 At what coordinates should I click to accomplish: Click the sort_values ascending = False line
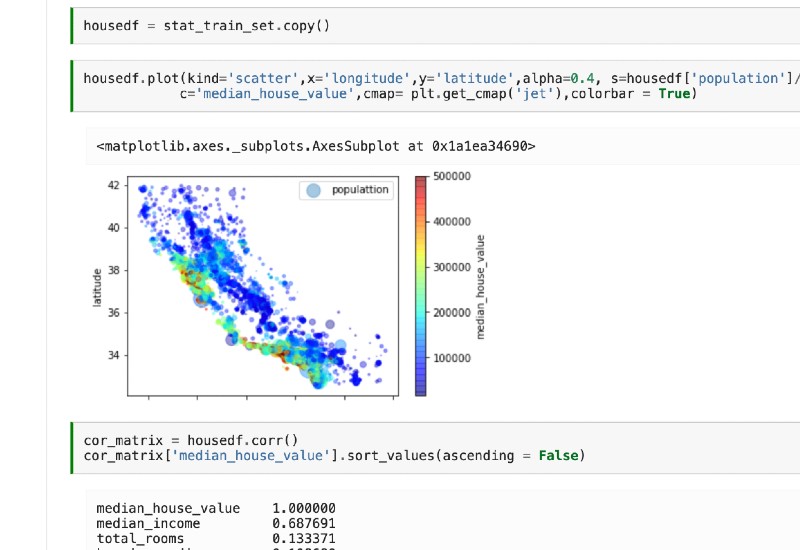coord(334,456)
